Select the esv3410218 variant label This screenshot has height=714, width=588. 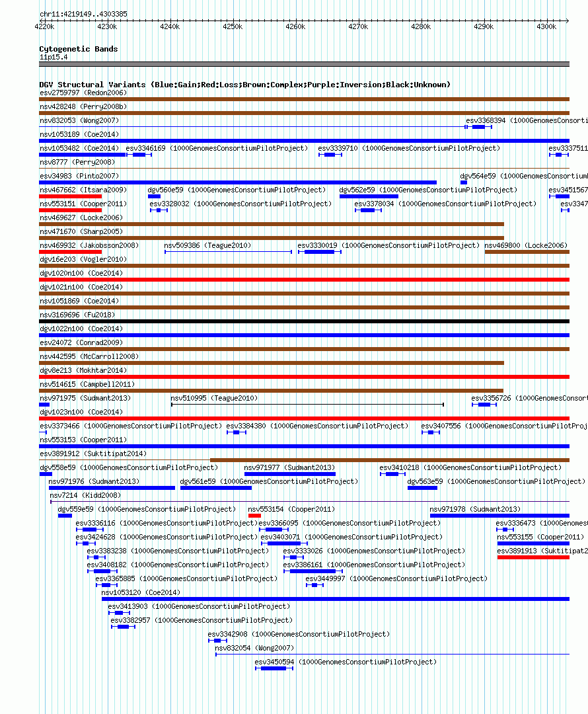tap(470, 467)
